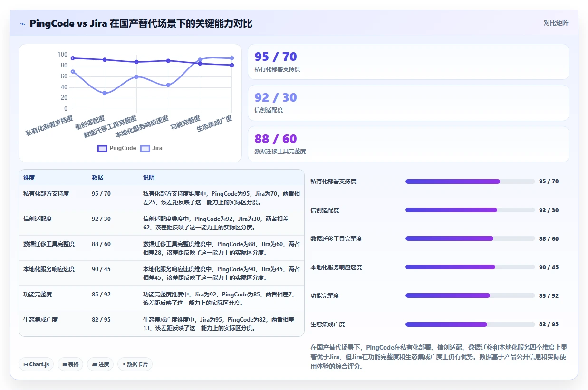Click the description mentioning 两者相差13

[x=220, y=324]
